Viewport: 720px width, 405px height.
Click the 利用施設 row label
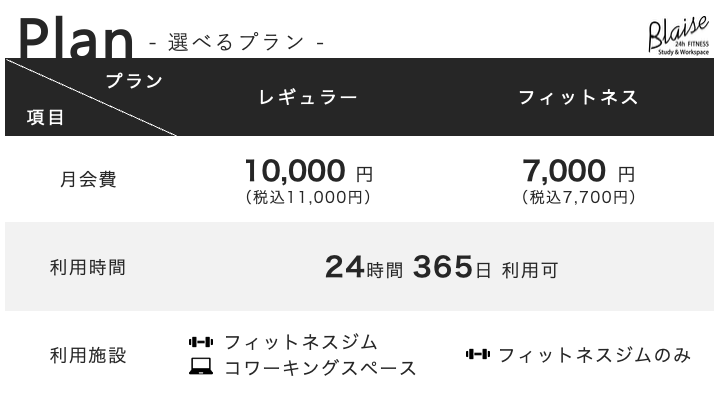(88, 355)
